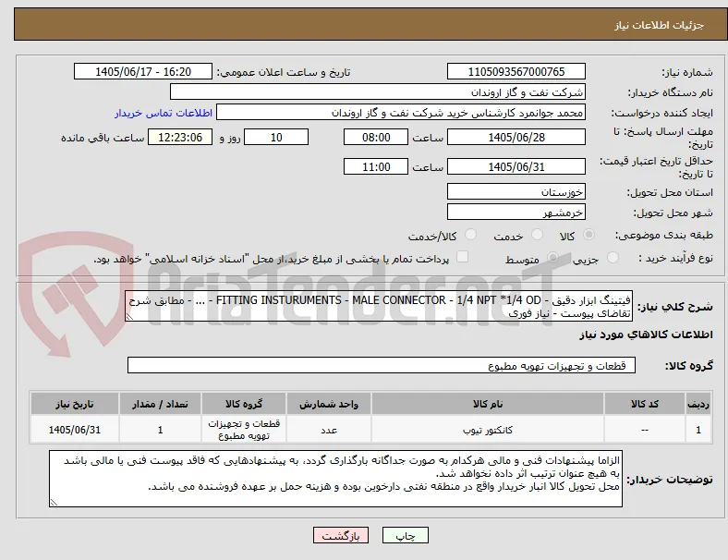
Task: Click the تاریخ نیاز column header
Action: (75, 404)
